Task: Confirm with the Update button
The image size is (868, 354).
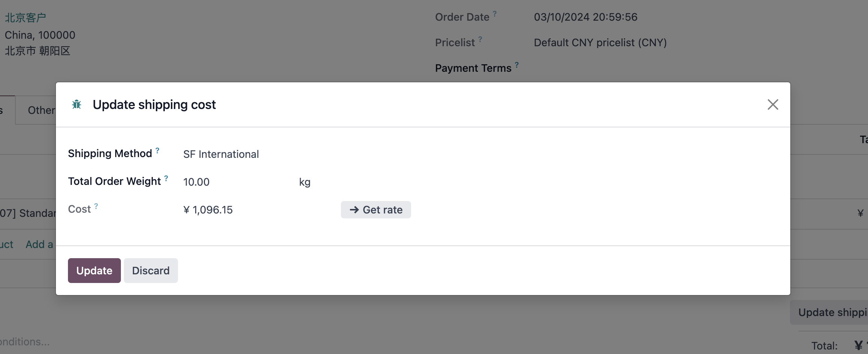Action: coord(94,271)
